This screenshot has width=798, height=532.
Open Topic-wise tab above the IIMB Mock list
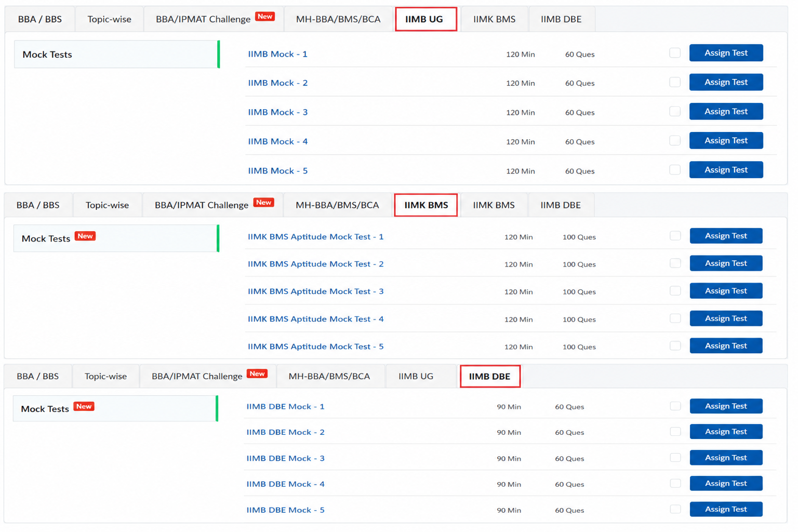pos(109,19)
